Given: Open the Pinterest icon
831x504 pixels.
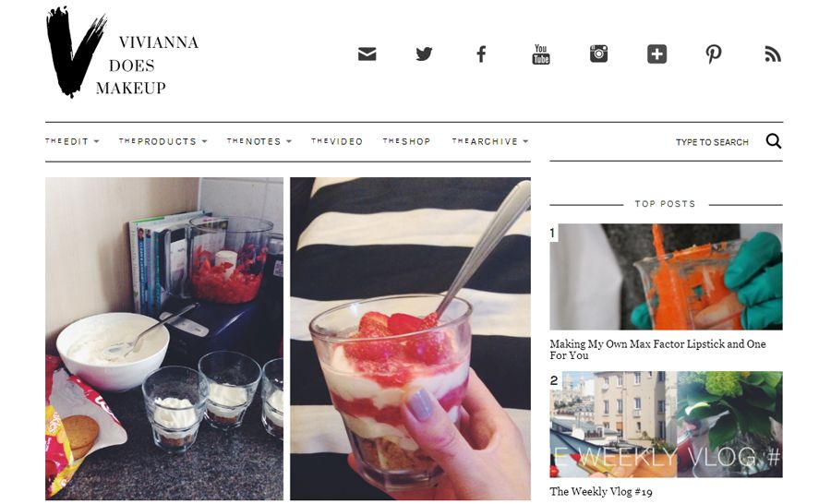Looking at the screenshot, I should coord(714,54).
